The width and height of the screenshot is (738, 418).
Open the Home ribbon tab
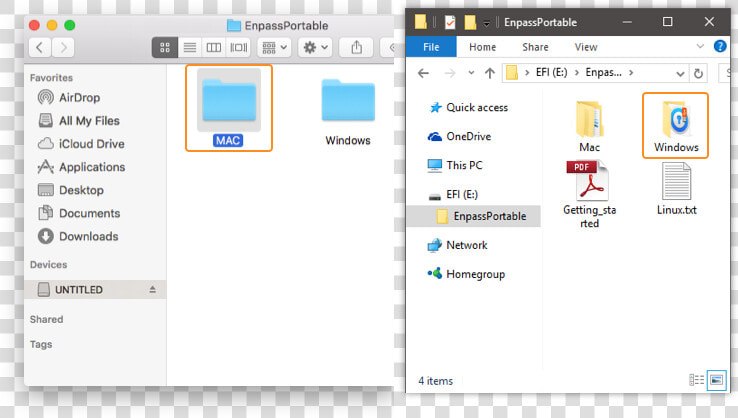click(x=482, y=47)
